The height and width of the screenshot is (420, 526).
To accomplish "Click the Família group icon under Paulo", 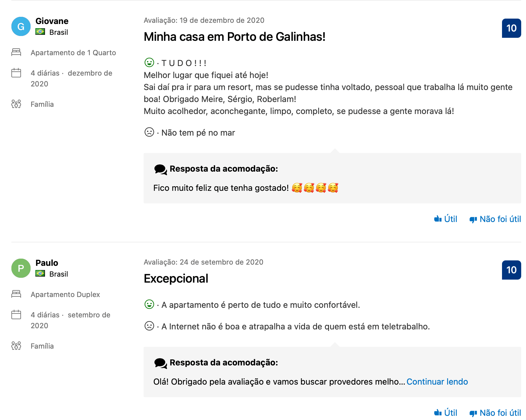I will point(16,346).
